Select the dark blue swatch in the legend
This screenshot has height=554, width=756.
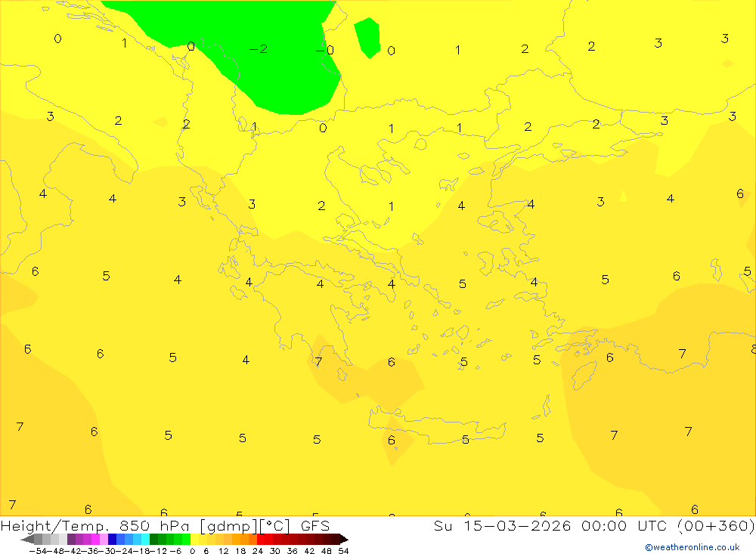[x=112, y=540]
